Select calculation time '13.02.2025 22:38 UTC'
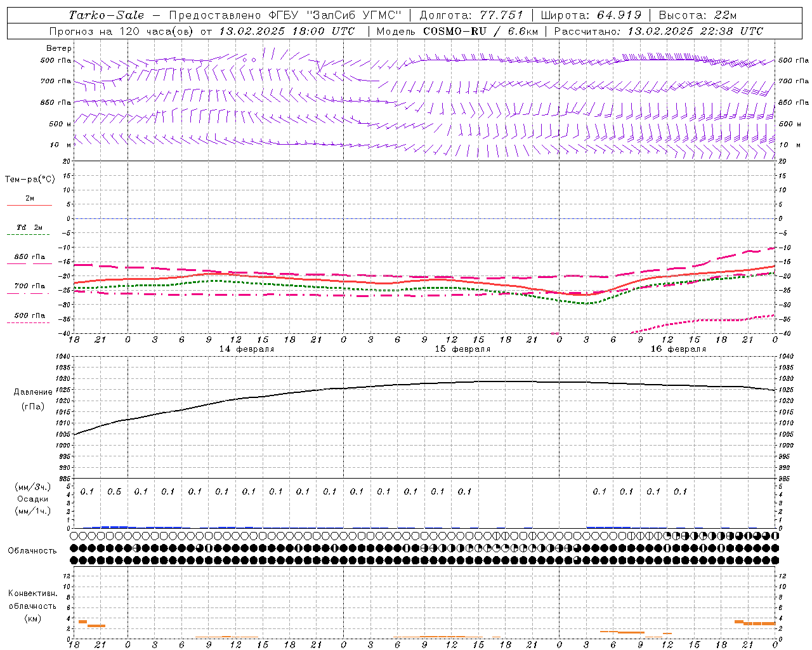812x650 pixels. click(695, 31)
